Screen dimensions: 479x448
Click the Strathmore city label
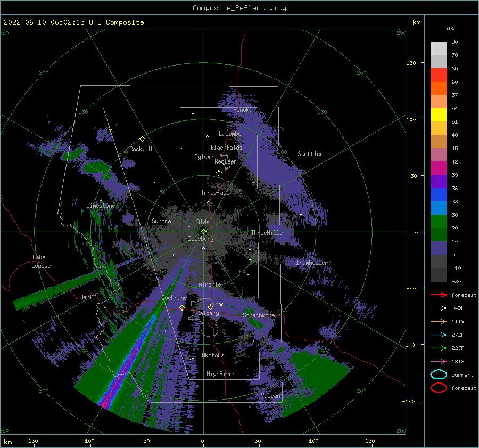pos(259,315)
